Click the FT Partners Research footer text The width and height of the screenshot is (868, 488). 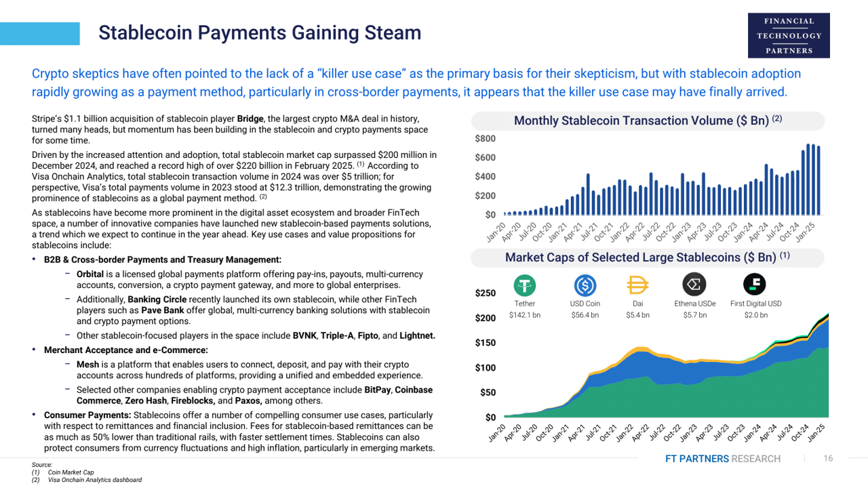coord(723,459)
